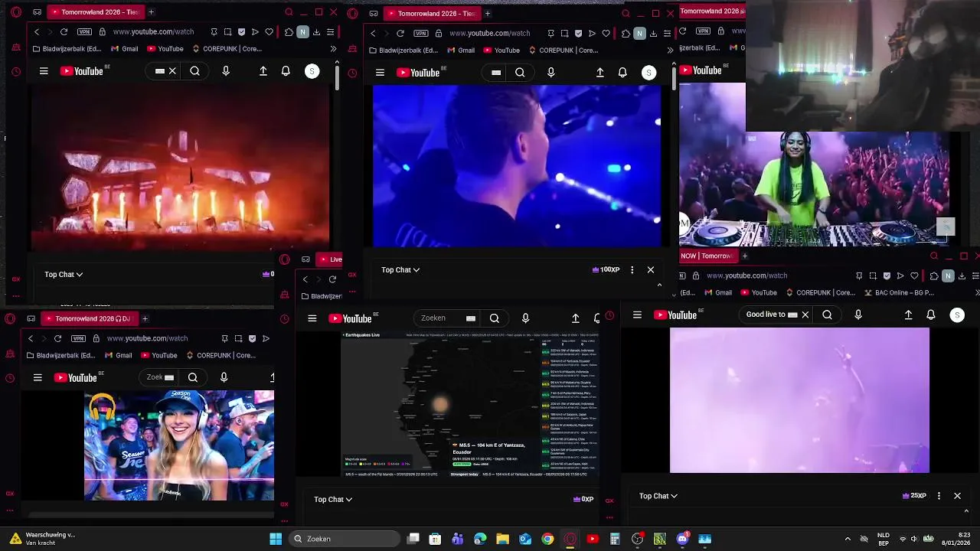Viewport: 980px width, 551px height.
Task: Collapse chat chevron below 25XP close button
Action: pos(966,510)
